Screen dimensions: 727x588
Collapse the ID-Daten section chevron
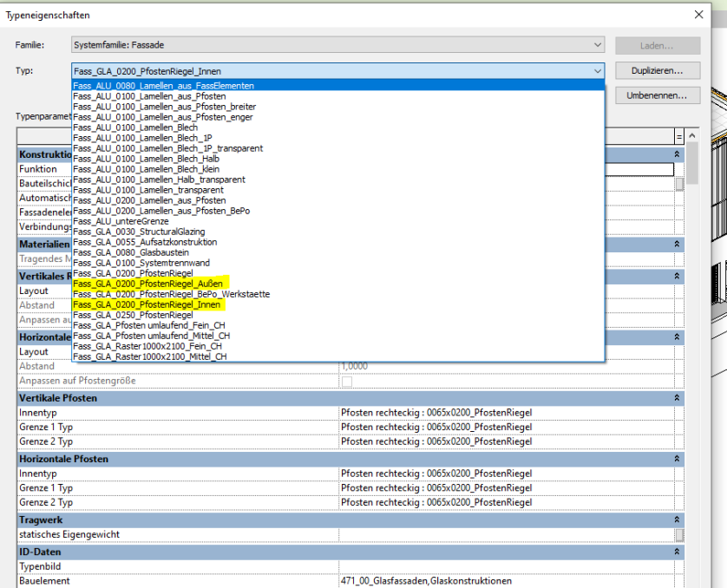coord(677,552)
